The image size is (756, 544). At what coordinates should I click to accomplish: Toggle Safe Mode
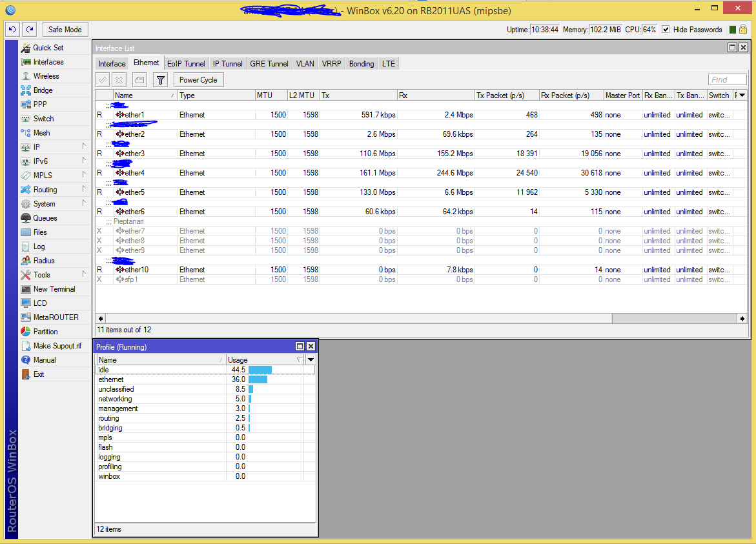(x=65, y=30)
